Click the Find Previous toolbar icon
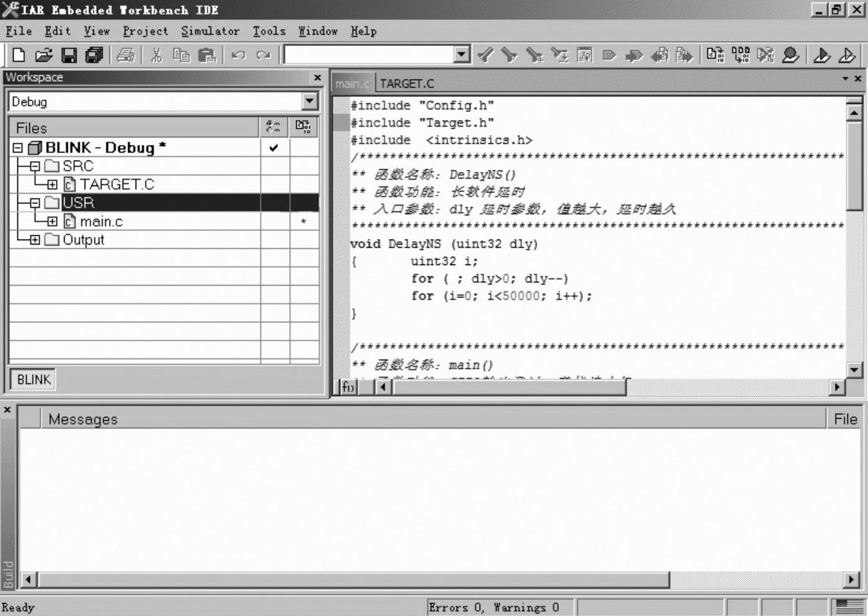This screenshot has height=616, width=868. (x=485, y=55)
